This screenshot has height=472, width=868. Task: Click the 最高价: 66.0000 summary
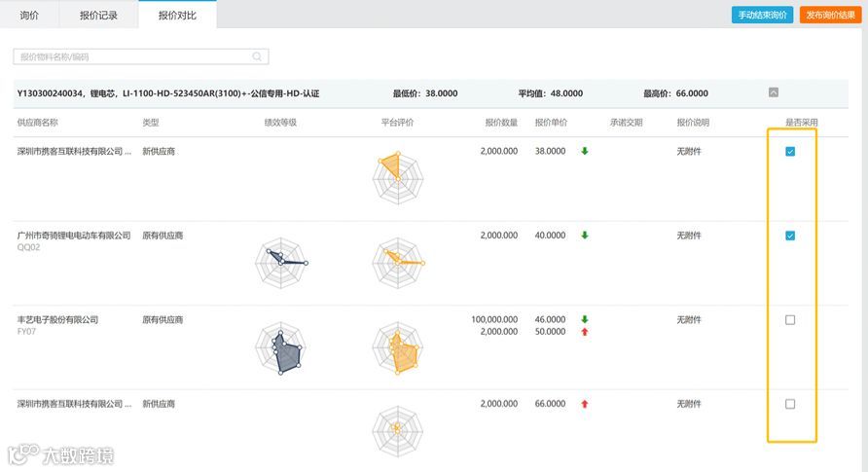[x=675, y=93]
